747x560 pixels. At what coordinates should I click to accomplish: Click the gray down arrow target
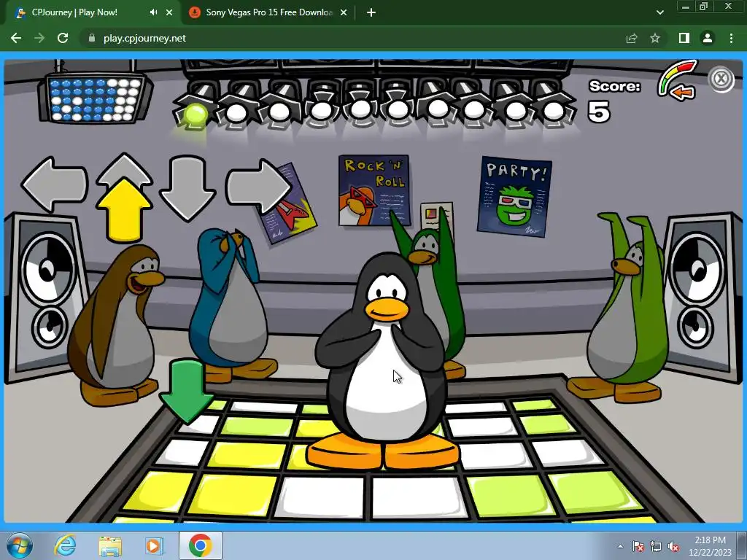[187, 188]
